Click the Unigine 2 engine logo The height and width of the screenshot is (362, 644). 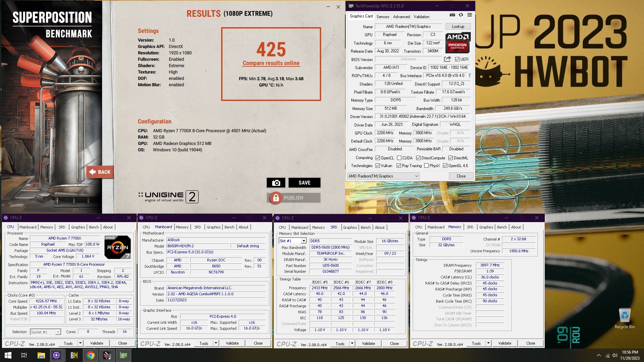coord(168,197)
